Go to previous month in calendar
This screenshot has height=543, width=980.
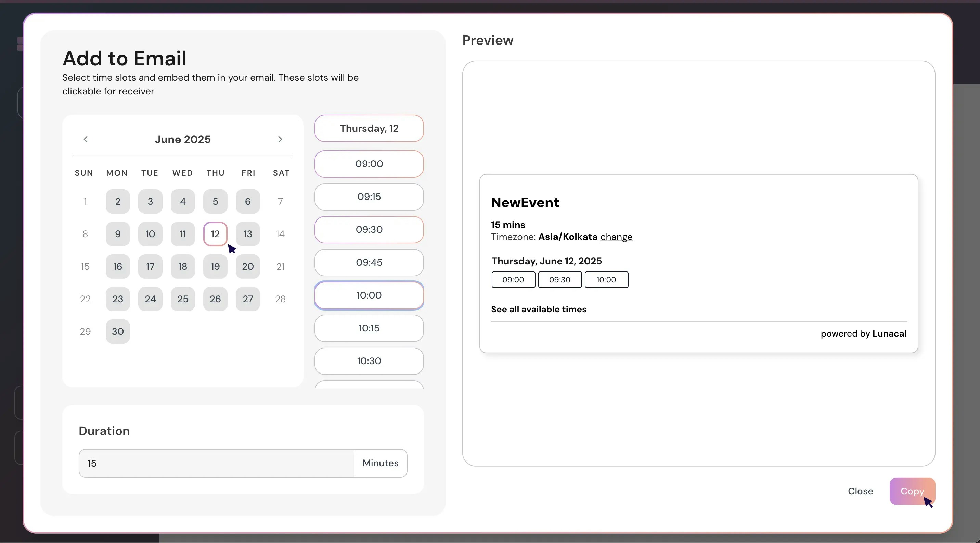coord(86,139)
